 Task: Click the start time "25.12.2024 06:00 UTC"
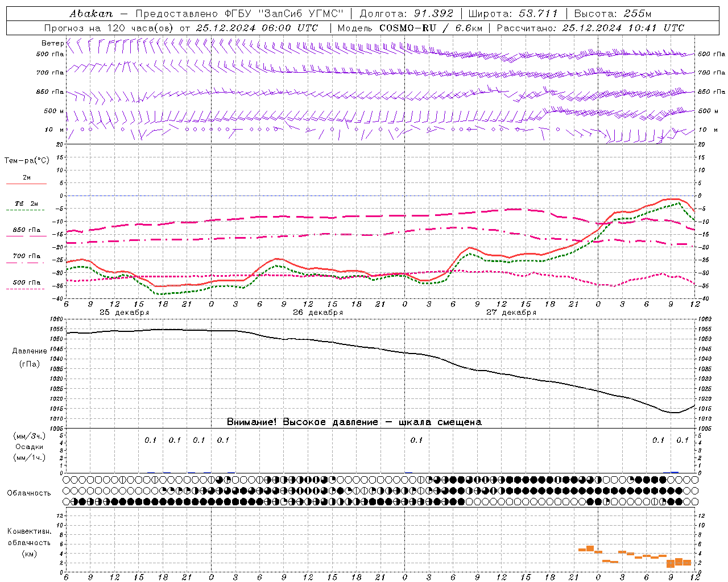(x=257, y=28)
